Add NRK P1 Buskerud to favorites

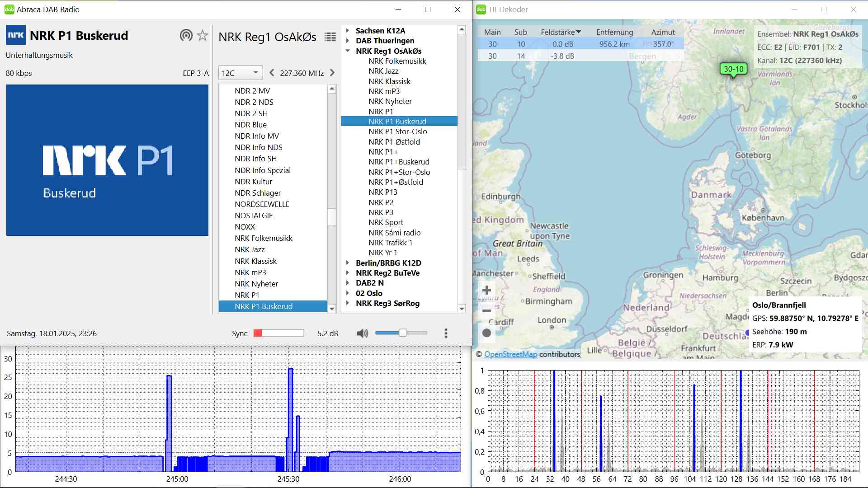(203, 35)
